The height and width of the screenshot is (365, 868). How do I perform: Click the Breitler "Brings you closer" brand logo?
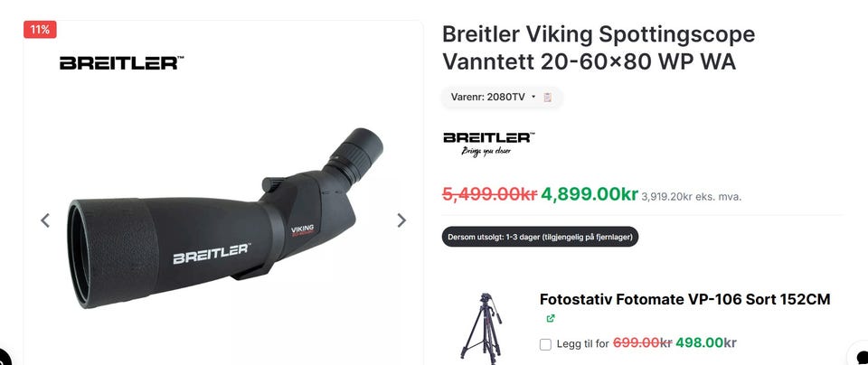coord(489,145)
